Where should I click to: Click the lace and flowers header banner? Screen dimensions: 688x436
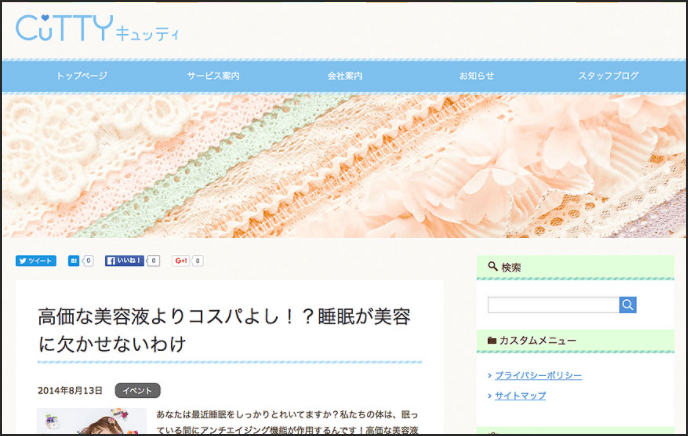pyautogui.click(x=344, y=166)
